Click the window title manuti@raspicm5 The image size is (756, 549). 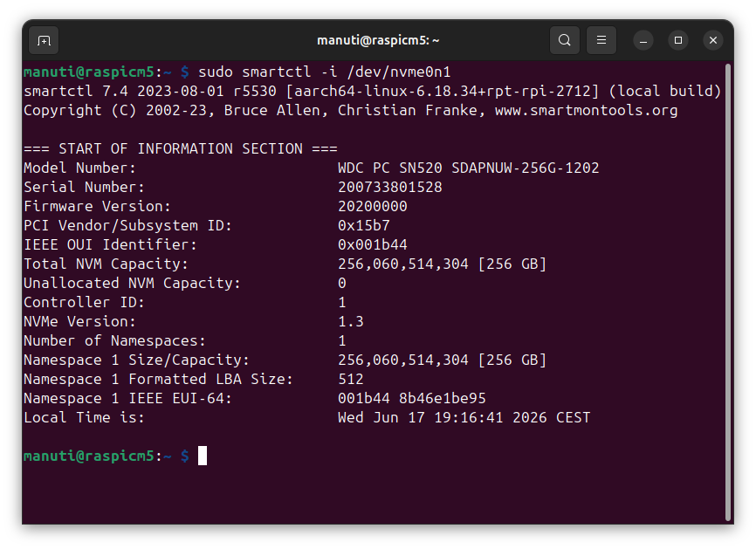tap(378, 40)
